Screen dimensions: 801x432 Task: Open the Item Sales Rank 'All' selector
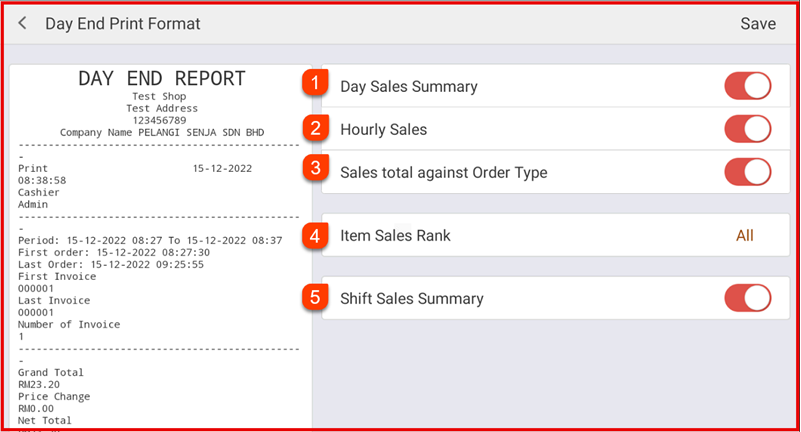744,236
